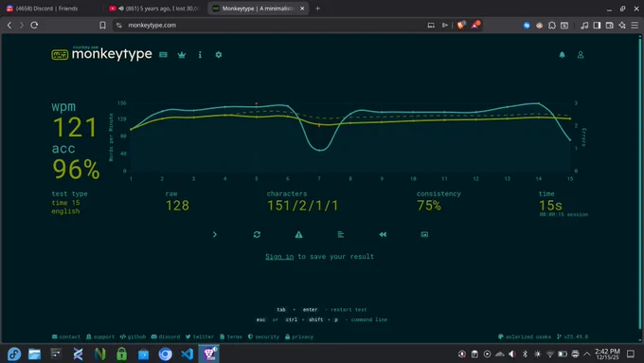Open the version number changelog link
Screen dimensions: 644x363
tap(573, 336)
